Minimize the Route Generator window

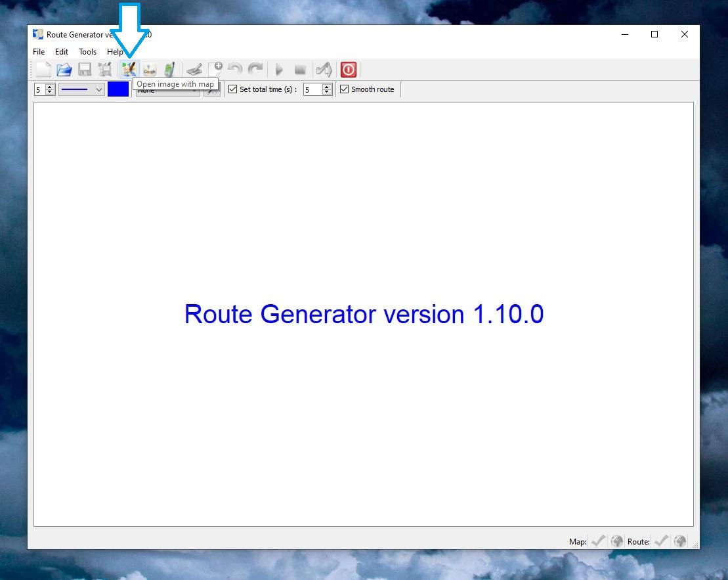tap(625, 34)
